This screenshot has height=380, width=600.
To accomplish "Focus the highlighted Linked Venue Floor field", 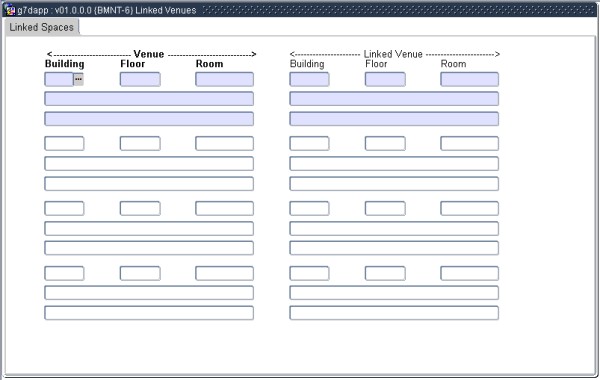I will click(385, 79).
